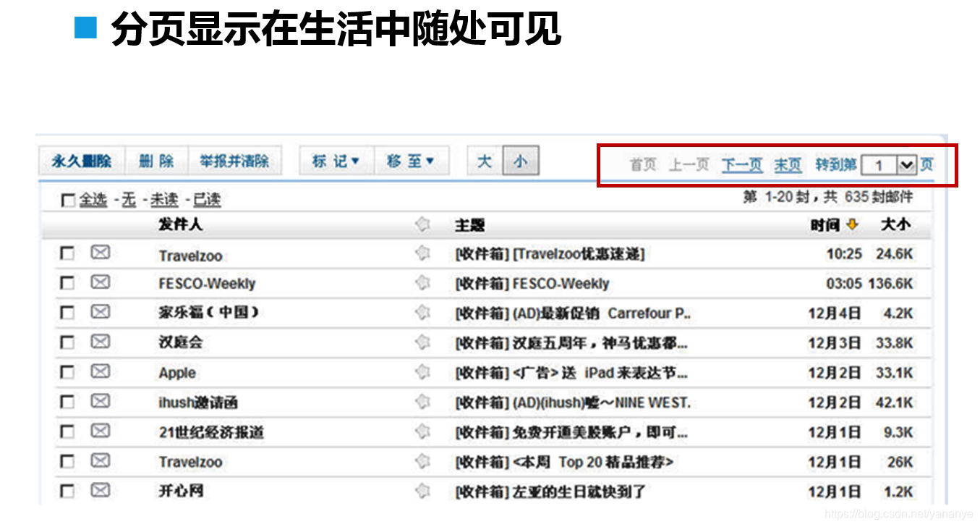Open the 移至 dropdown menu
This screenshot has width=980, height=527.
[x=412, y=161]
